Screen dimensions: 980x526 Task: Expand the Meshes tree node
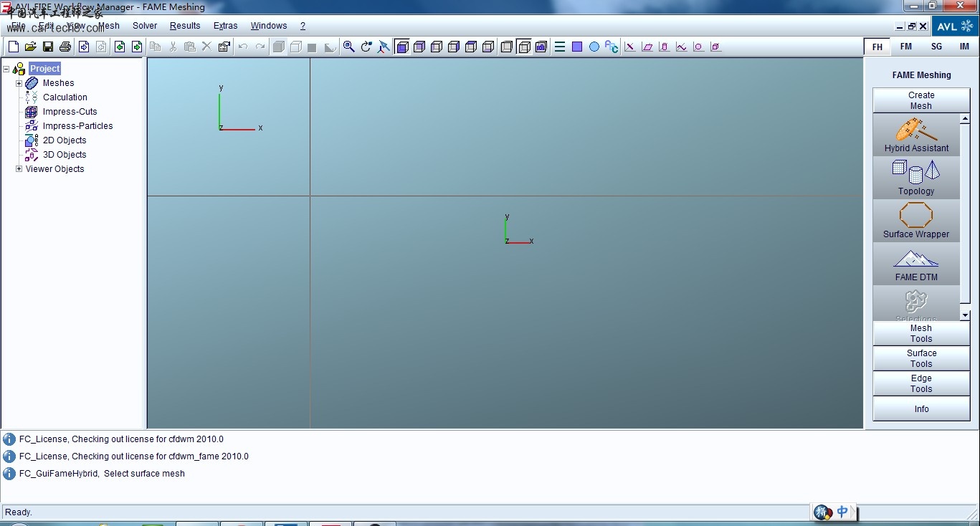19,83
